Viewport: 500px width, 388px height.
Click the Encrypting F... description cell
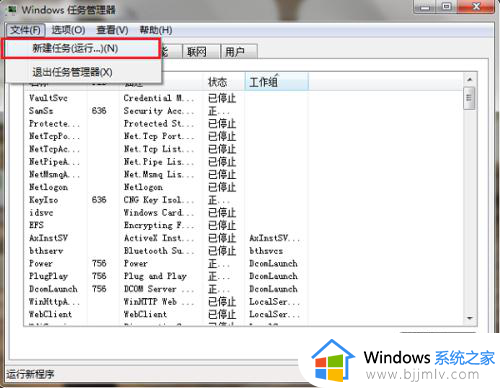[158, 225]
